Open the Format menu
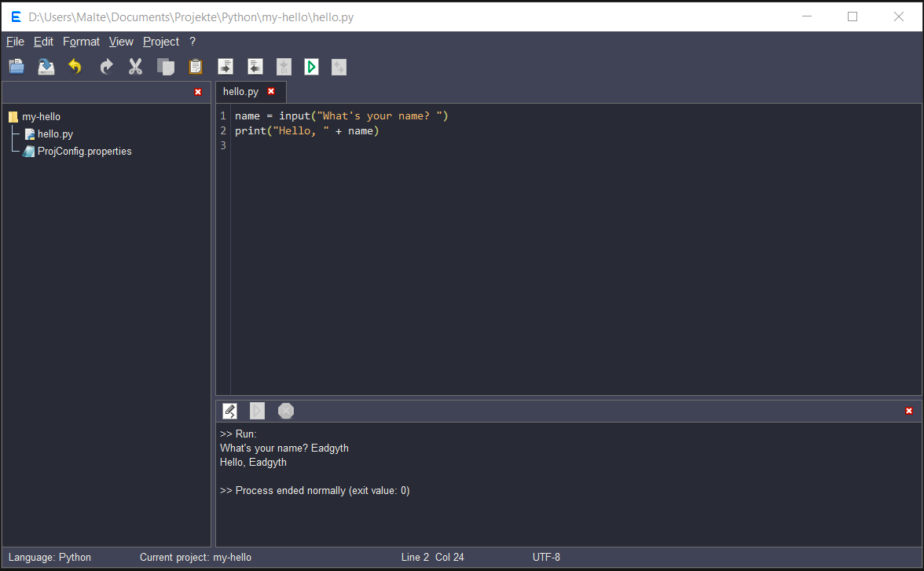The width and height of the screenshot is (924, 571). (82, 42)
